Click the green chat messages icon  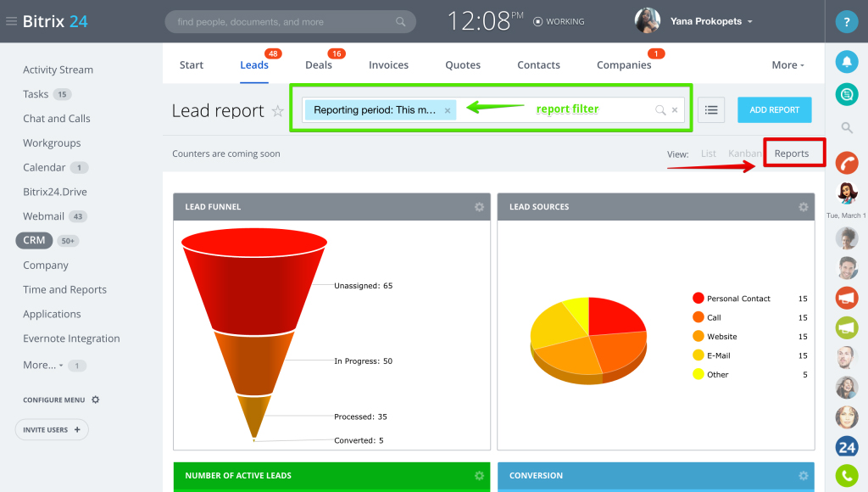(x=846, y=94)
